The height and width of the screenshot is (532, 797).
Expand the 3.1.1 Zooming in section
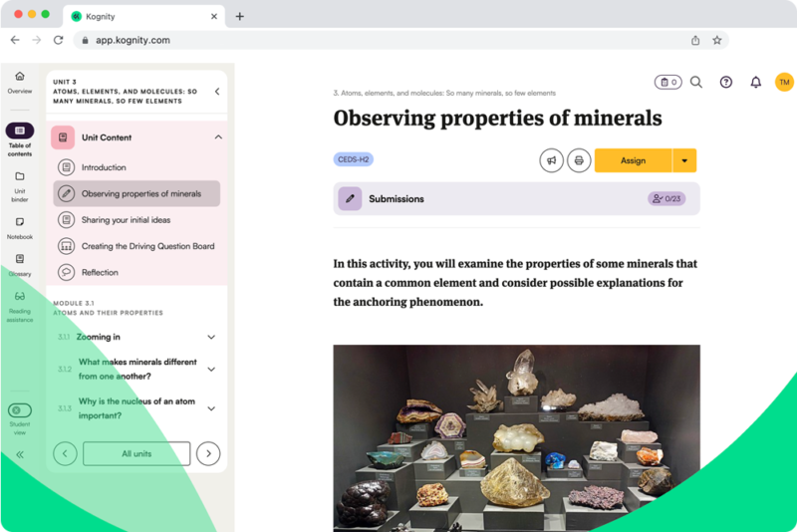211,337
